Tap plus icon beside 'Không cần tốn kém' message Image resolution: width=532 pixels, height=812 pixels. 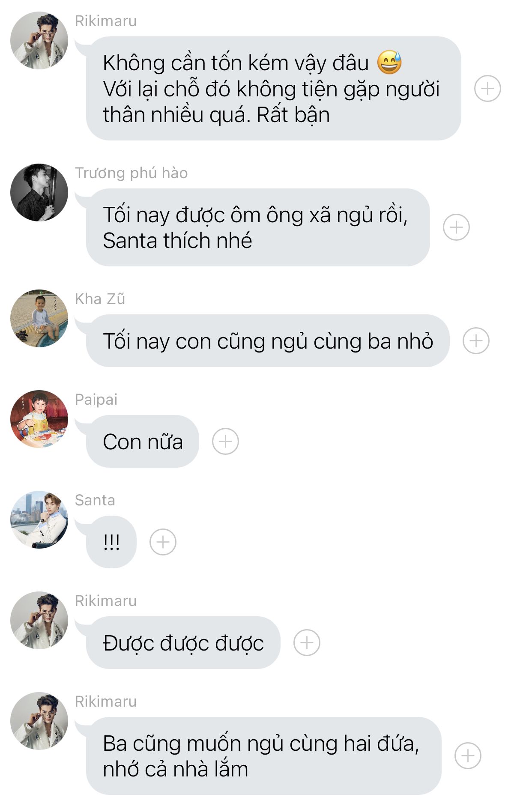(487, 89)
